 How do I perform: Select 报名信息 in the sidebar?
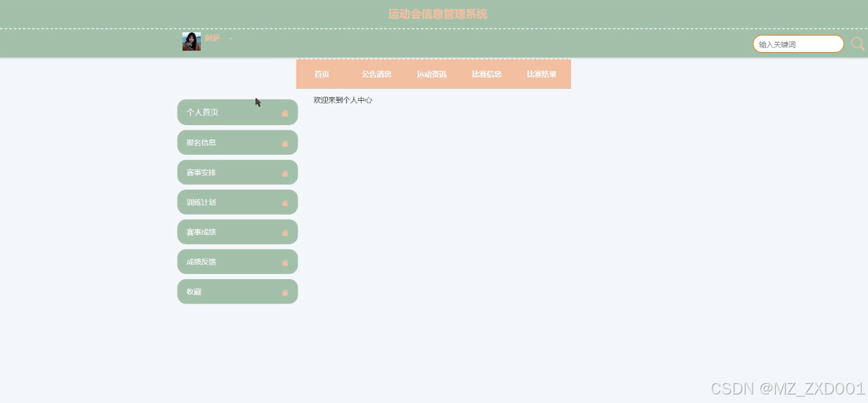tap(238, 142)
